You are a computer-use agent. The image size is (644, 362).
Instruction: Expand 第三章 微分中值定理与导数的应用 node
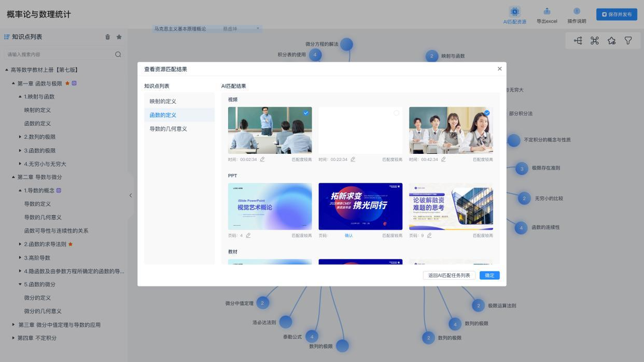point(13,325)
